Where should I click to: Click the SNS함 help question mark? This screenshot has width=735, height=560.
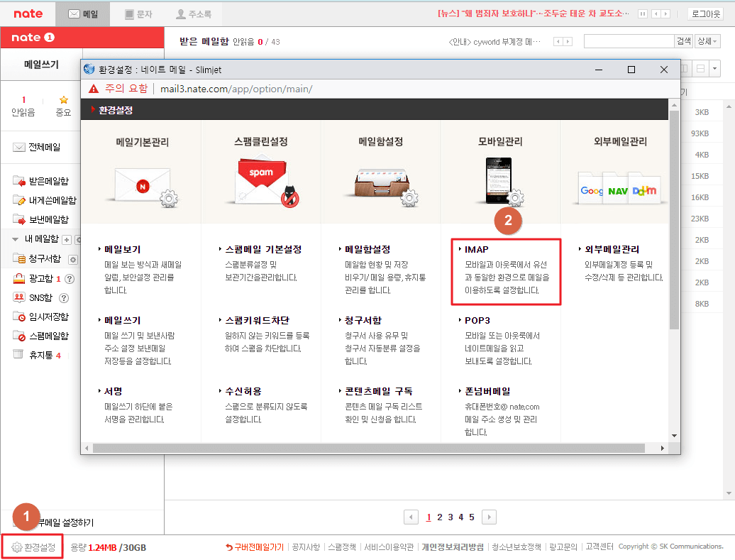point(64,298)
